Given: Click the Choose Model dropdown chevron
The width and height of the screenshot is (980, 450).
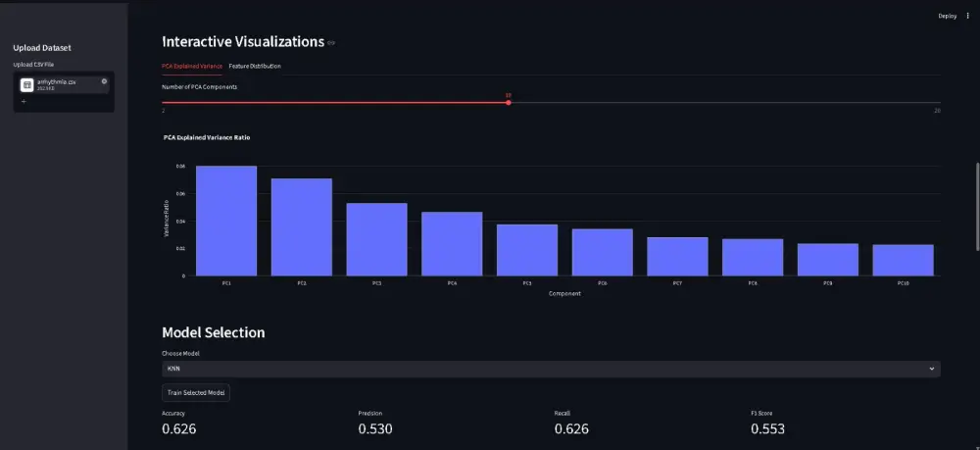Looking at the screenshot, I should [x=931, y=369].
